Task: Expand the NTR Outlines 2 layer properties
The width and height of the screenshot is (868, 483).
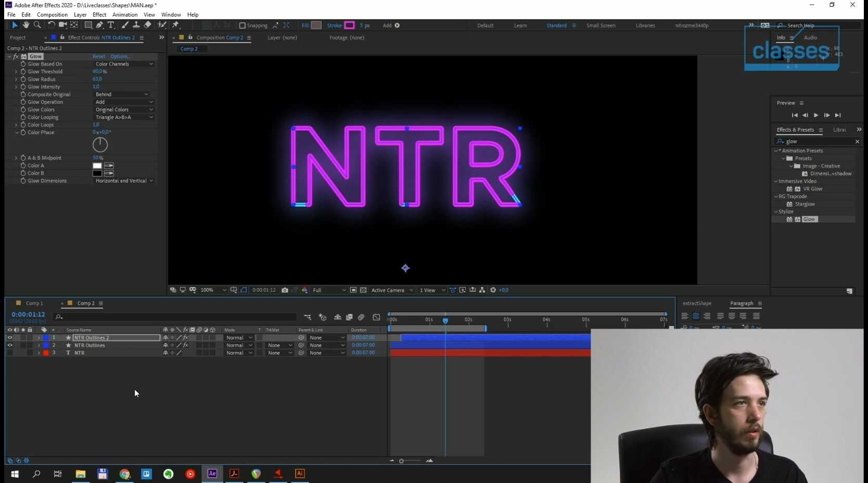Action: point(39,338)
